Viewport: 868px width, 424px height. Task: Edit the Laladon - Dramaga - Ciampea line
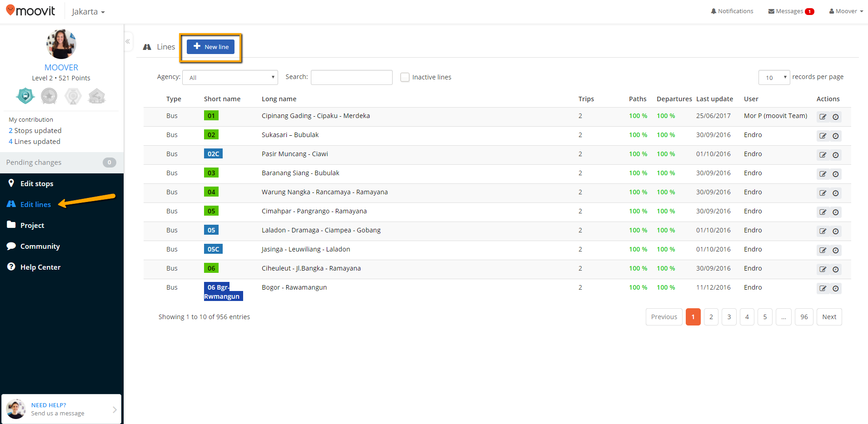coord(823,231)
